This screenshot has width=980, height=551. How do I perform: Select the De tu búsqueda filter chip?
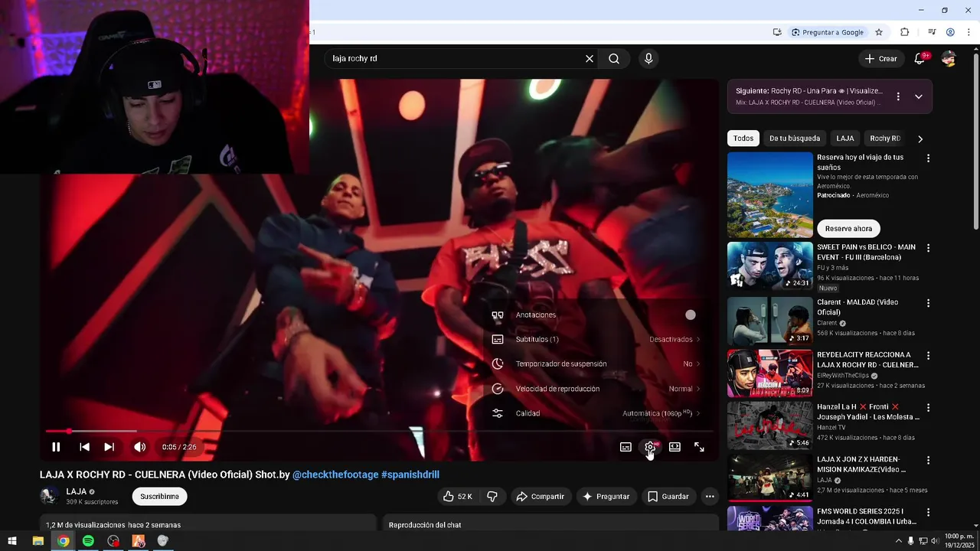pyautogui.click(x=795, y=139)
